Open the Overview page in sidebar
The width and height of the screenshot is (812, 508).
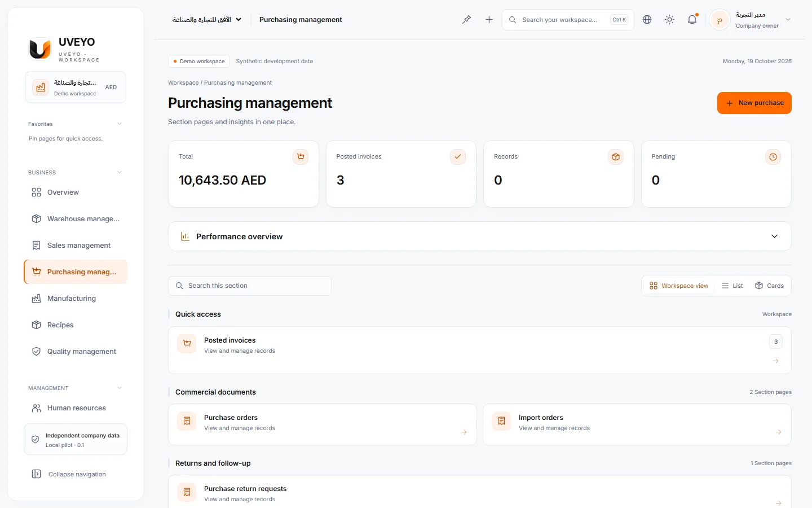[76, 192]
